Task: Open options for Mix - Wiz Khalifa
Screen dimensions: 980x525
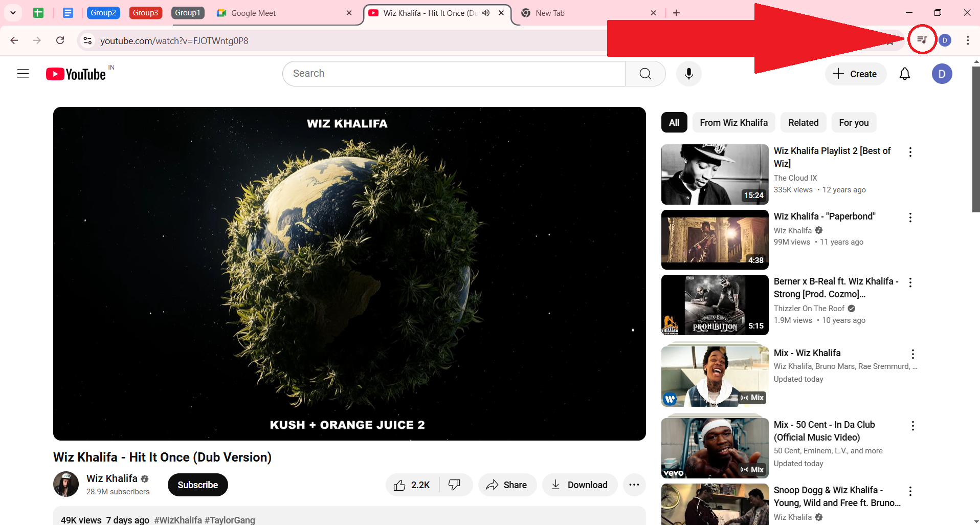Action: pos(912,354)
